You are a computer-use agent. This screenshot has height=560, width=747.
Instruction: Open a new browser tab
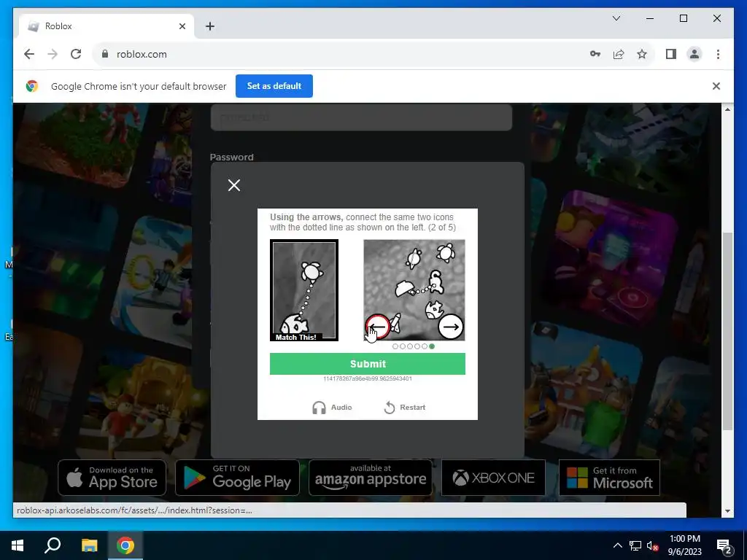[210, 26]
